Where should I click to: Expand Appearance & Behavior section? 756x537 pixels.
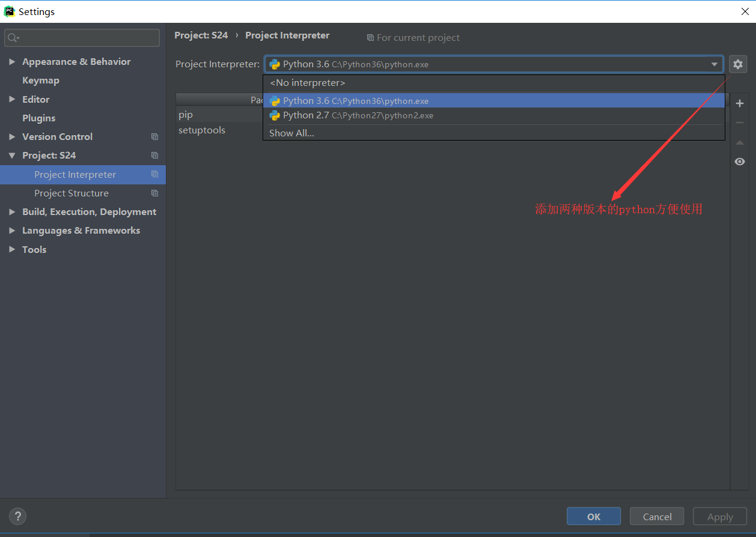(11, 62)
